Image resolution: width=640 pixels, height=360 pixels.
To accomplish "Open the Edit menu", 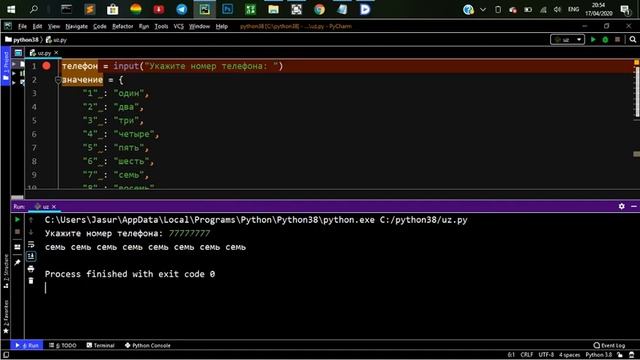I will 38,26.
